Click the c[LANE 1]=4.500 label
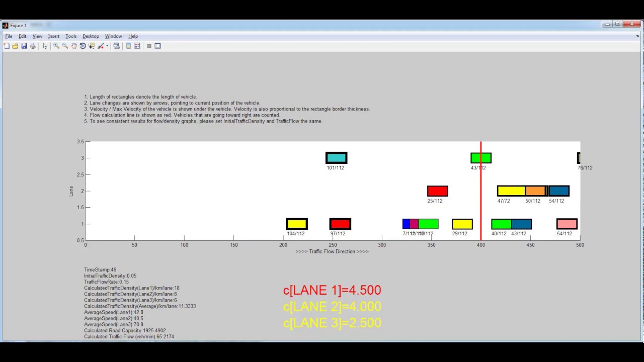This screenshot has height=362, width=644. tap(332, 290)
